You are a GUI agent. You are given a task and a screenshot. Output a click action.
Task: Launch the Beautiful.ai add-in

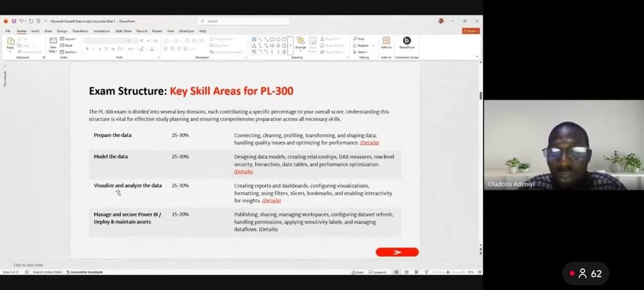(x=406, y=42)
